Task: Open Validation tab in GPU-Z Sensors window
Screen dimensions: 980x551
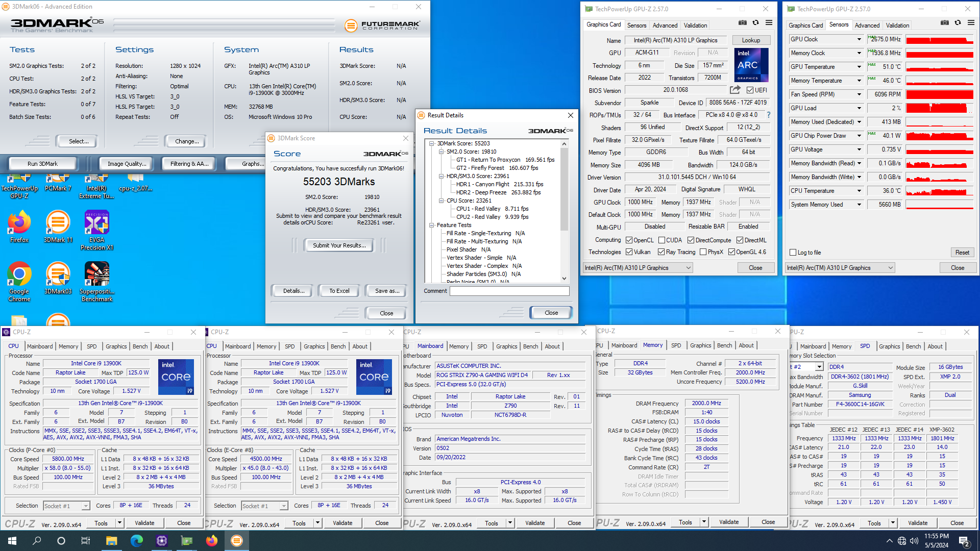Action: tap(897, 25)
